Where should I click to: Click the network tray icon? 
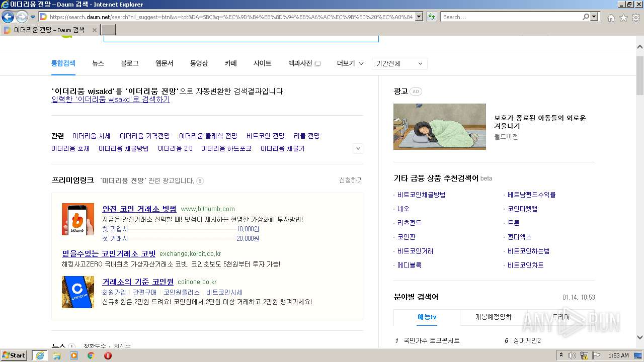[584, 355]
